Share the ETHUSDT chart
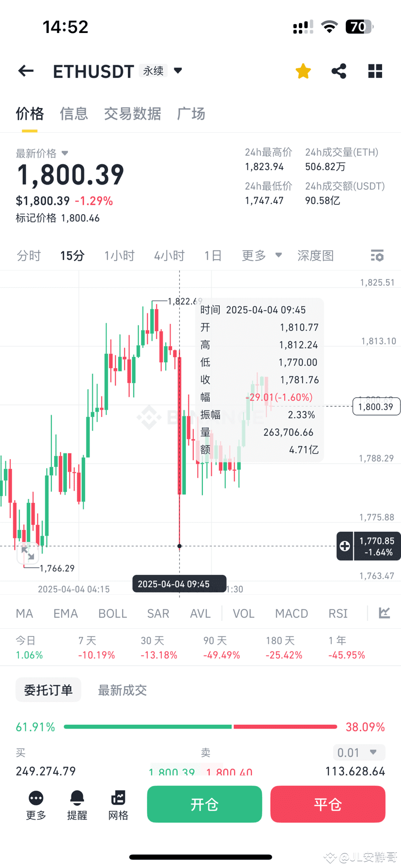401x868 pixels. [339, 71]
